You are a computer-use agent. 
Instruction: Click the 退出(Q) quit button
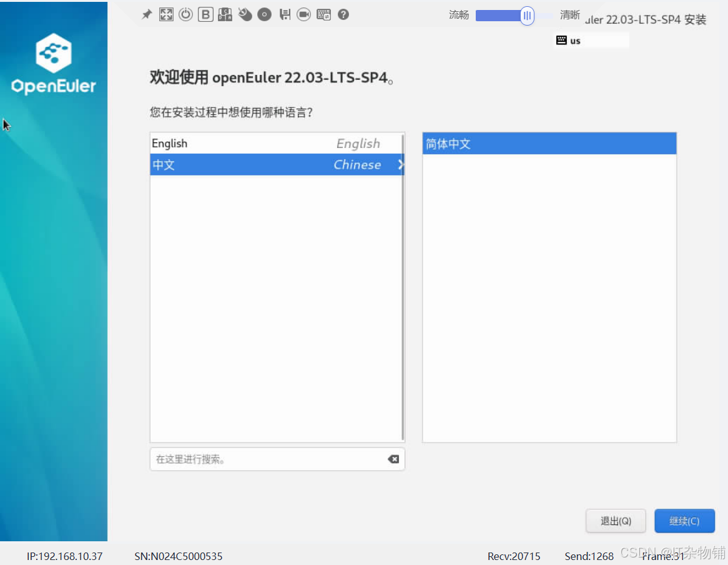616,521
